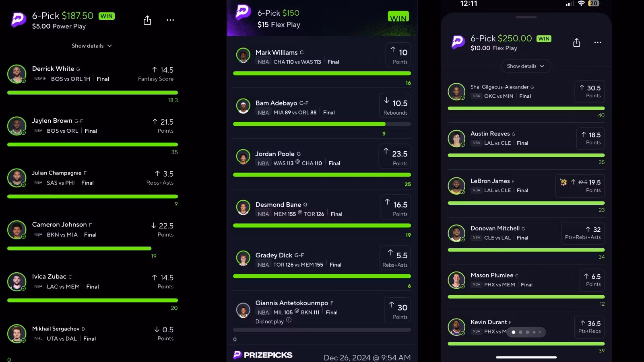This screenshot has height=362, width=644.
Task: Expand Show details on $250.00 entry
Action: tap(526, 66)
